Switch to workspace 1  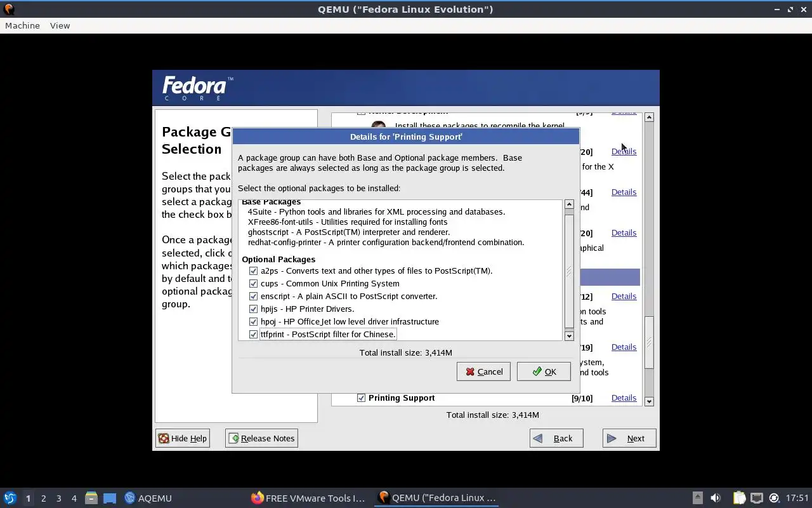click(x=28, y=498)
